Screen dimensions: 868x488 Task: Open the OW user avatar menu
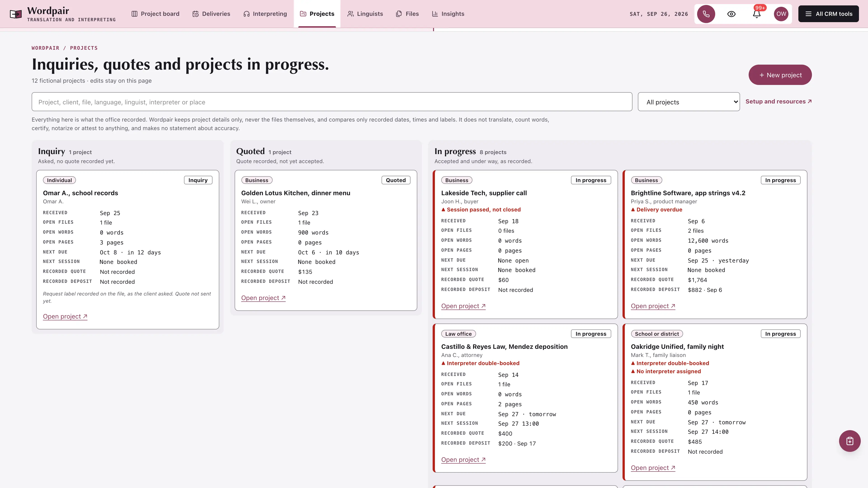tap(781, 14)
